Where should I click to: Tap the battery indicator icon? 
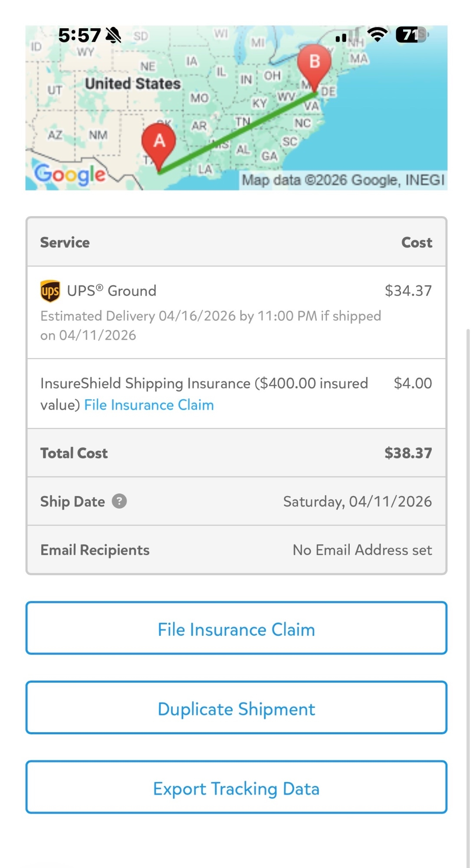click(x=412, y=35)
